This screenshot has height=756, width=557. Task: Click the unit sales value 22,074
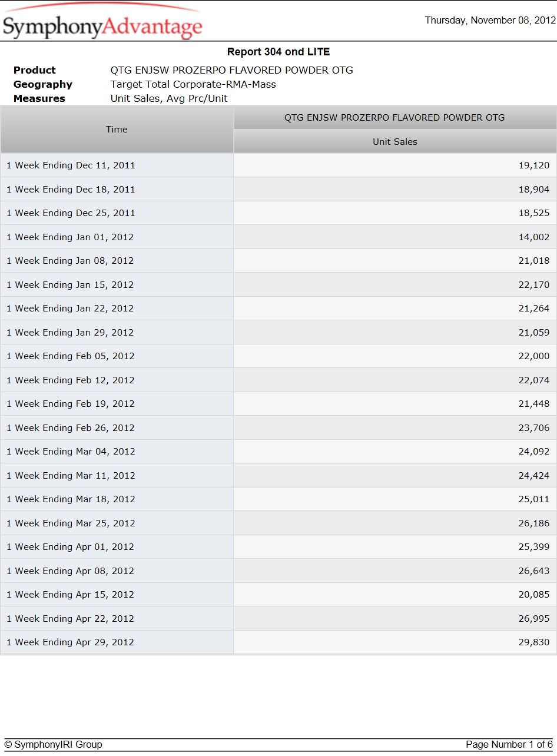point(534,380)
